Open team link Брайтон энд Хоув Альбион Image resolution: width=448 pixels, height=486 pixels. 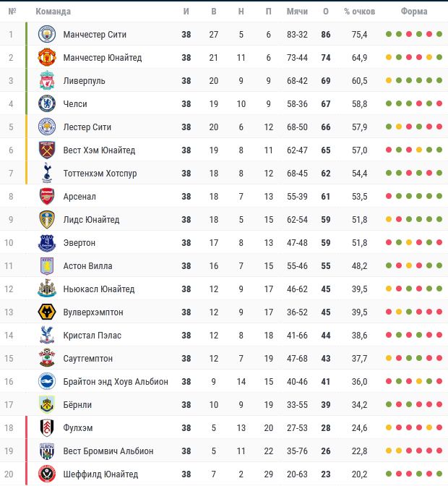coord(116,382)
